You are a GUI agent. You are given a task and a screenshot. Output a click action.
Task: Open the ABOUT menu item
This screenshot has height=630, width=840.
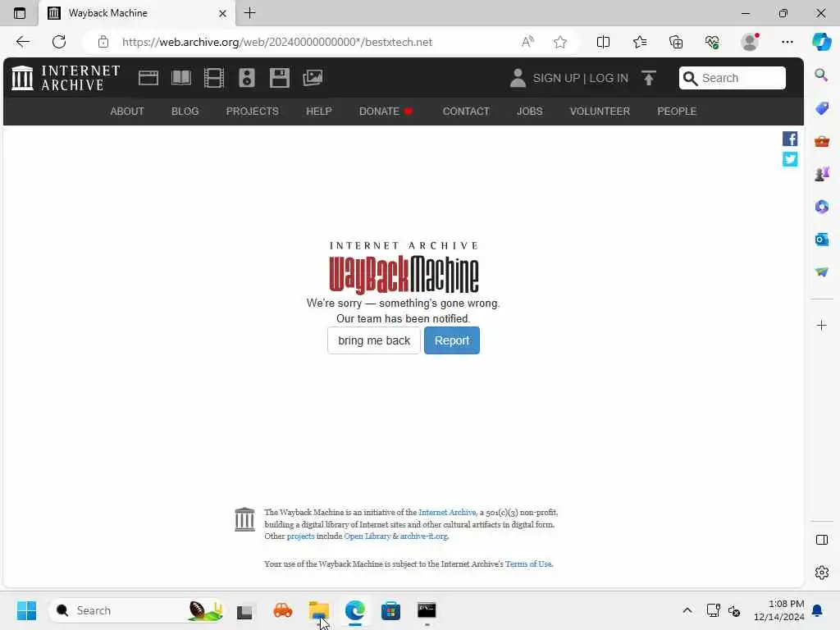coord(127,111)
